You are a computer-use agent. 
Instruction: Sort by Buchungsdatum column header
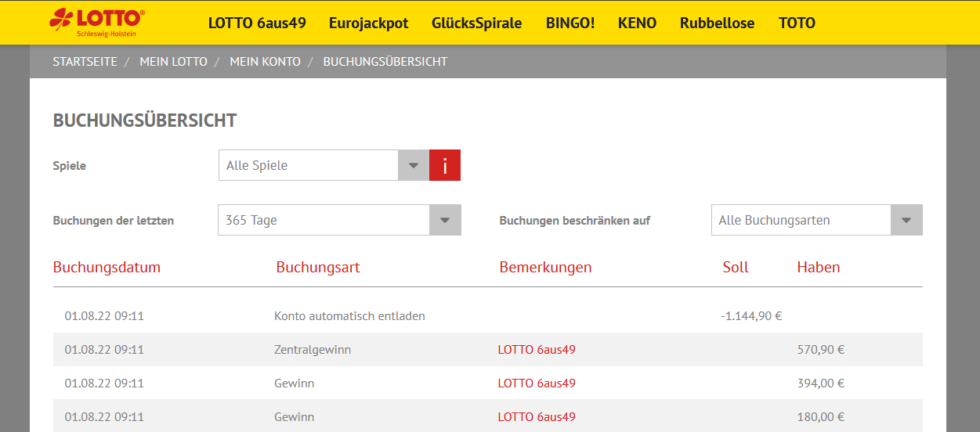point(107,267)
